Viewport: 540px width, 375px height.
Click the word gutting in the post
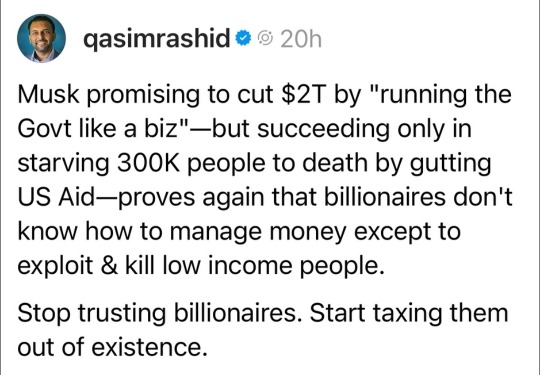[x=450, y=164]
